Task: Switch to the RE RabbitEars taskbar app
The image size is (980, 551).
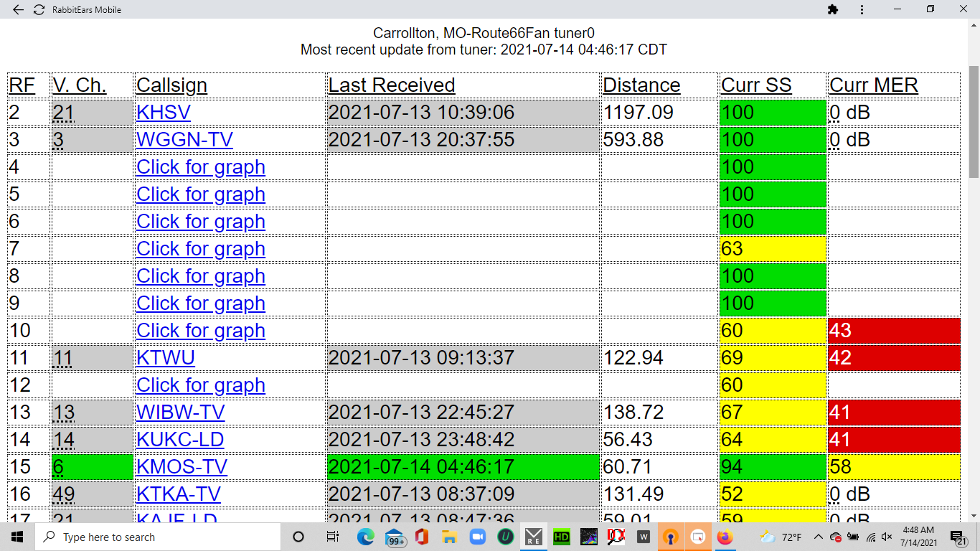Action: click(534, 537)
